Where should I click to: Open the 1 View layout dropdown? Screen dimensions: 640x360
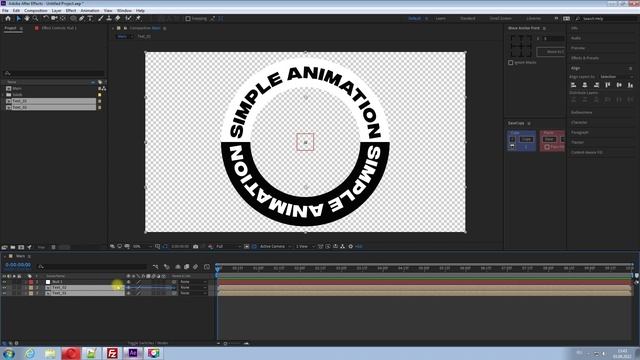coord(305,247)
